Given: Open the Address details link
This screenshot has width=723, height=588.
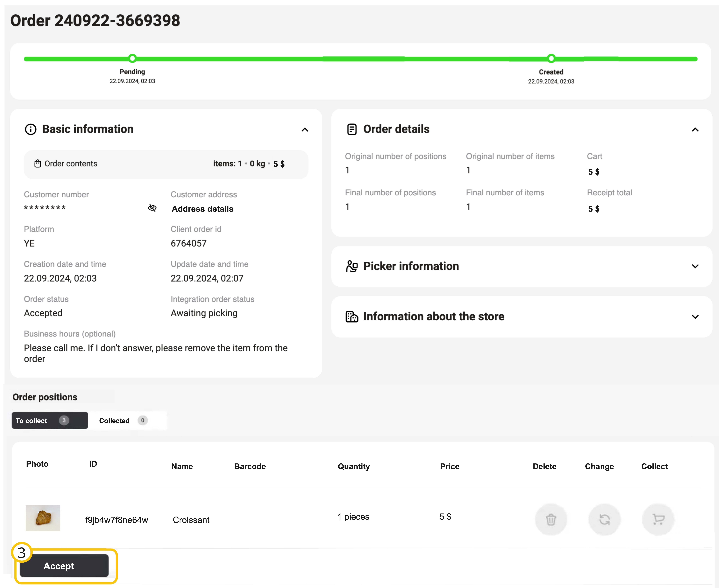Looking at the screenshot, I should point(202,209).
